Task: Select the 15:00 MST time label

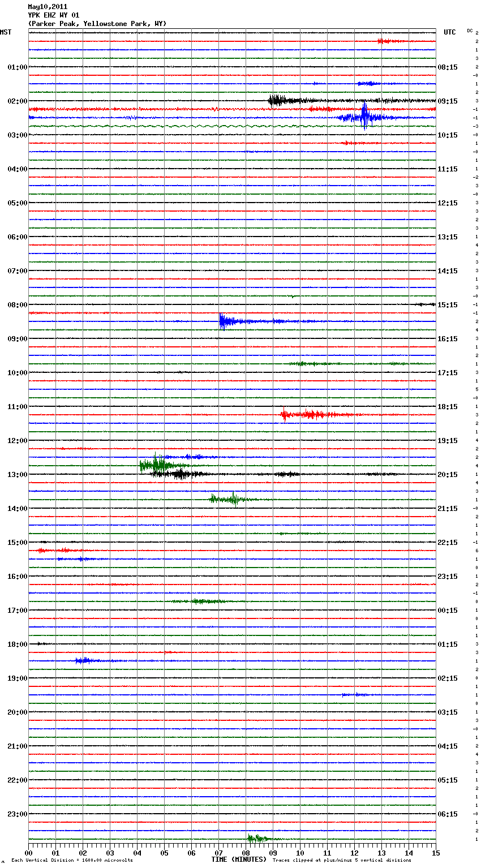Action: [17, 543]
